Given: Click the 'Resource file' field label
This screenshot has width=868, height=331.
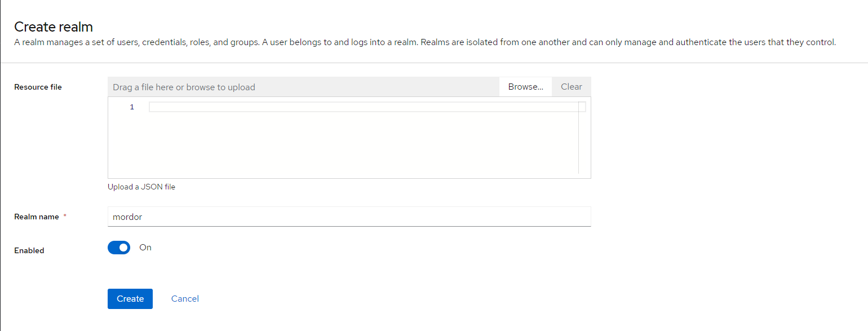Looking at the screenshot, I should tap(38, 87).
